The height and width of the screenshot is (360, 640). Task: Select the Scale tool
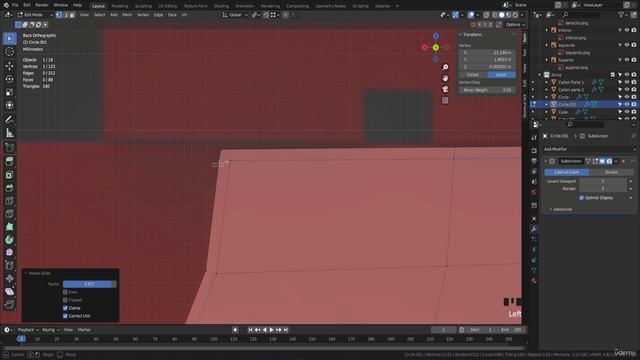(9, 92)
